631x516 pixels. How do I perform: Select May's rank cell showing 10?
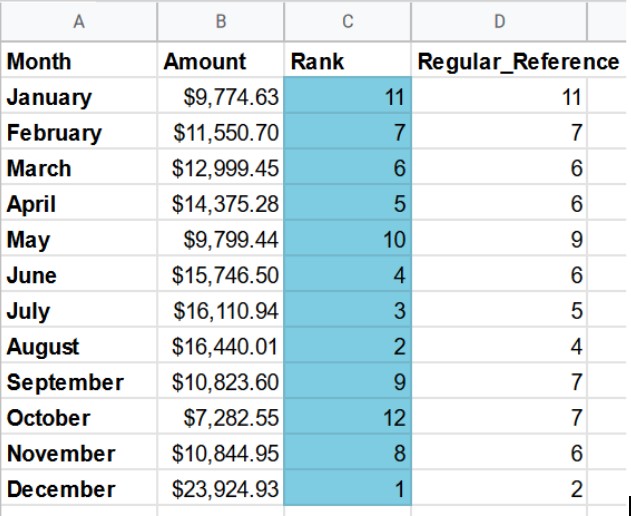point(347,240)
